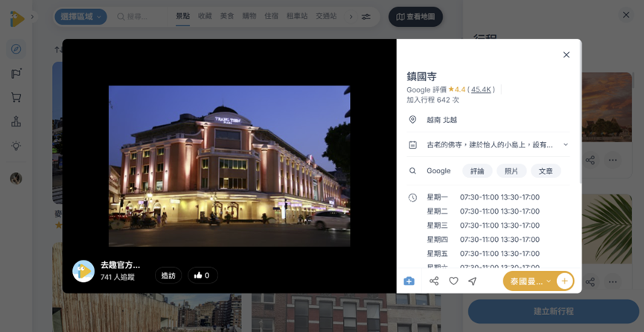Click the location pin icon beside 越南 北越
Viewport: 644px width, 332px height.
tap(412, 120)
